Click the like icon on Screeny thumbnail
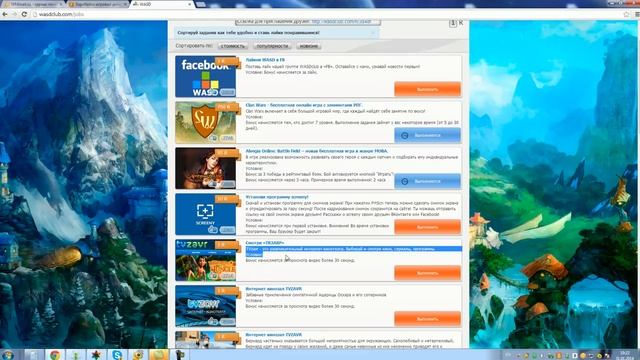This screenshot has width=640, height=360. tap(213, 230)
